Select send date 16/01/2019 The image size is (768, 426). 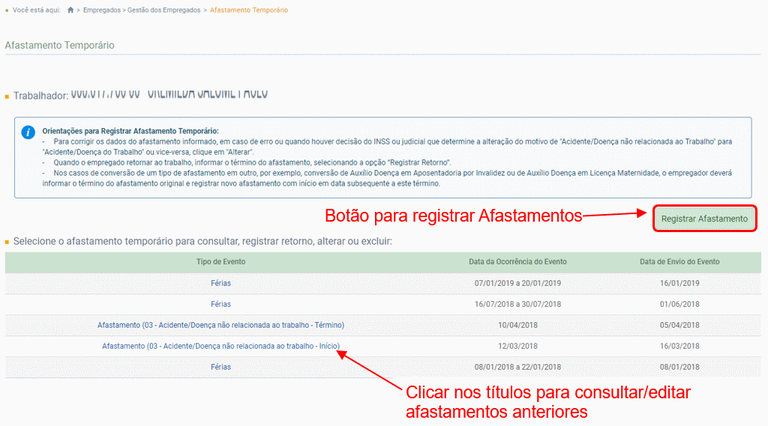coord(679,283)
